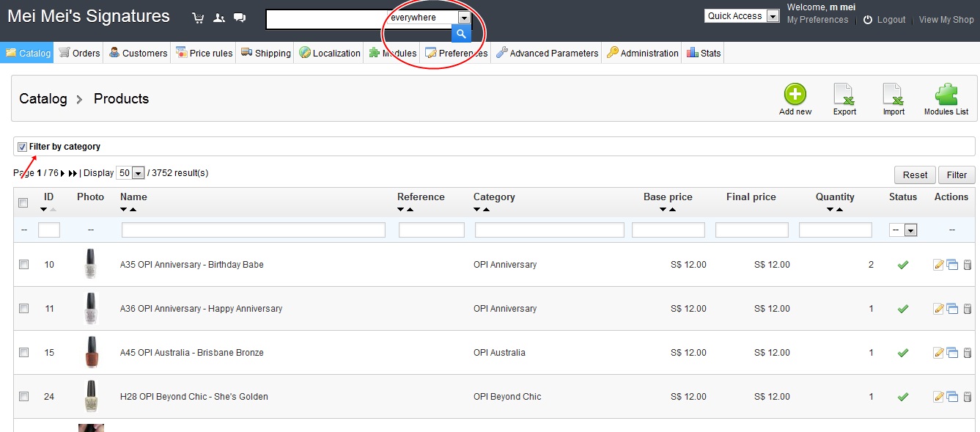The image size is (980, 432).
Task: Click the Filter button
Action: coord(957,175)
